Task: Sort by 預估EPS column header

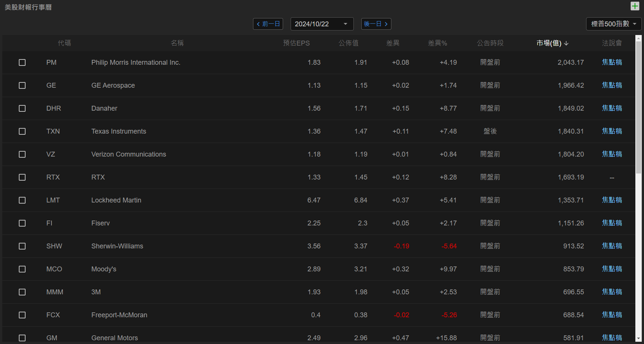Action: (296, 43)
